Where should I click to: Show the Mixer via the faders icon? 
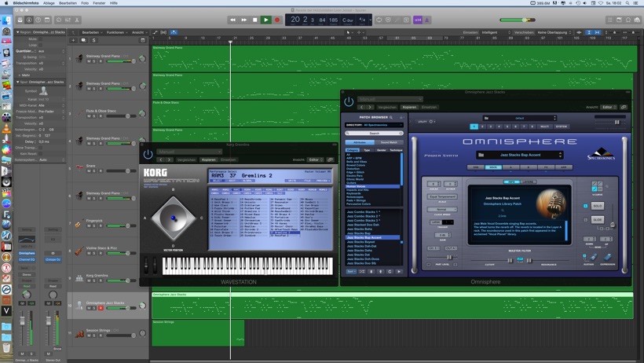tap(68, 20)
